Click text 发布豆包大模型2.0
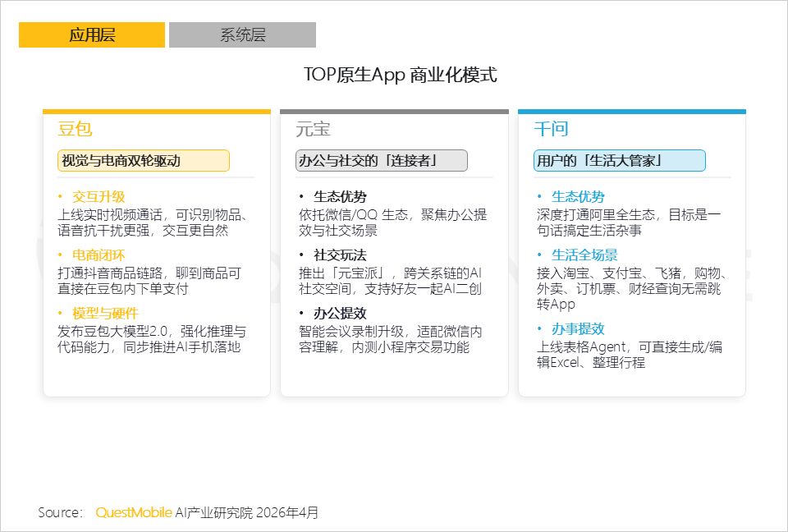 [x=113, y=332]
